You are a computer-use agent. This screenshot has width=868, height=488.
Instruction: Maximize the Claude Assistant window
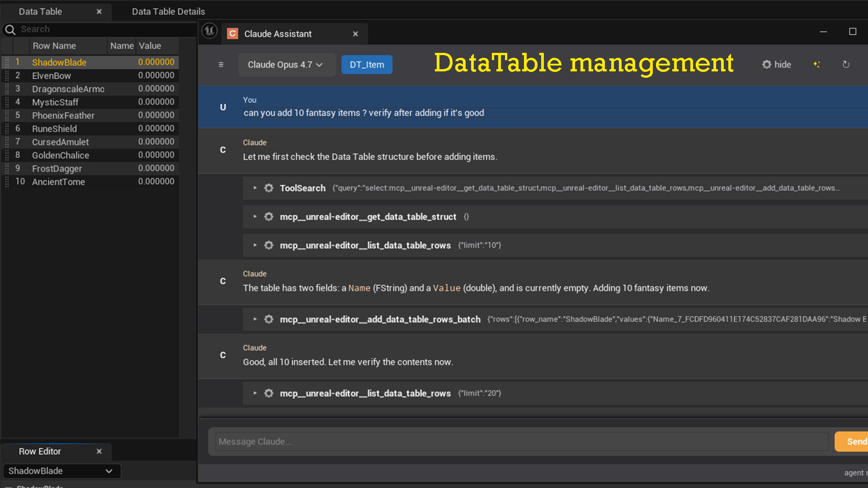[x=853, y=32]
